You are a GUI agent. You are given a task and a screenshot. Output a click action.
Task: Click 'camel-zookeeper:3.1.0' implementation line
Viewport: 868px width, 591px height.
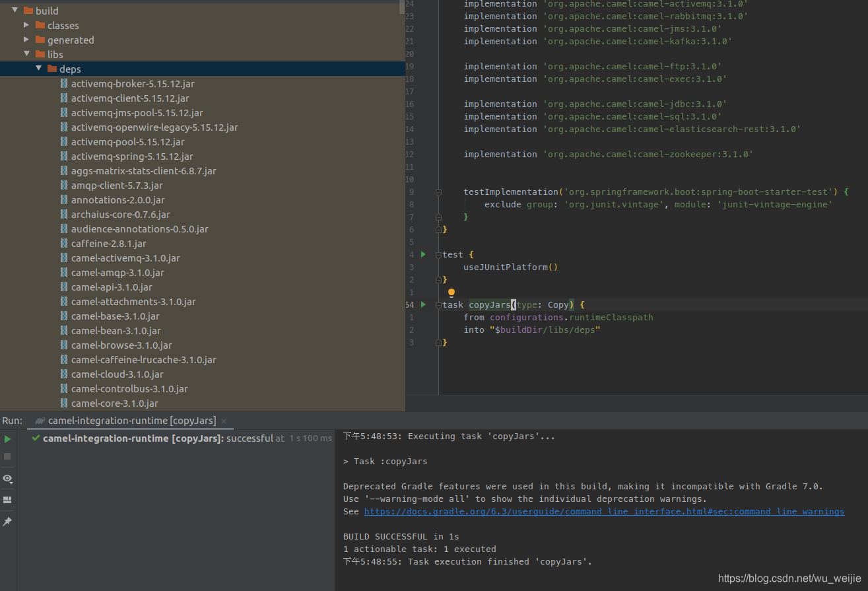point(608,154)
